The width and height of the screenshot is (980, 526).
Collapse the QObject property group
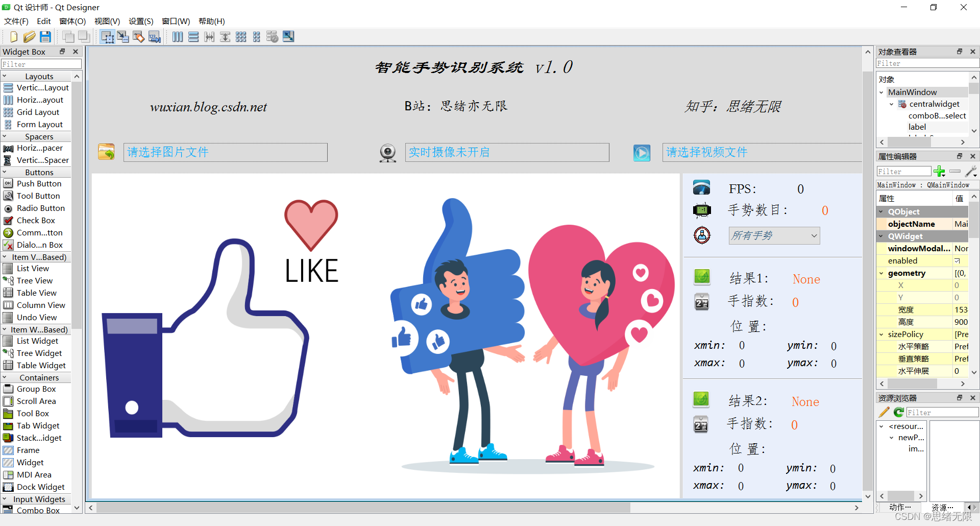pyautogui.click(x=881, y=211)
